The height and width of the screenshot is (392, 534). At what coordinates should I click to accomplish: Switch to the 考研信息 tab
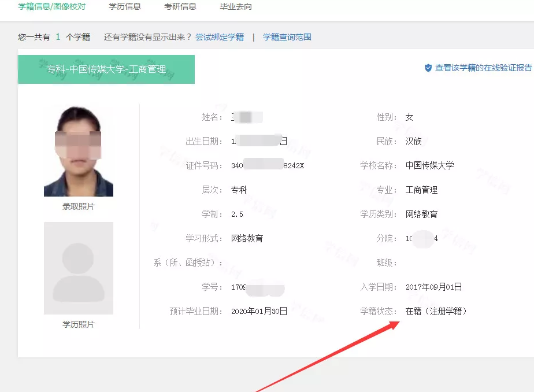(180, 7)
